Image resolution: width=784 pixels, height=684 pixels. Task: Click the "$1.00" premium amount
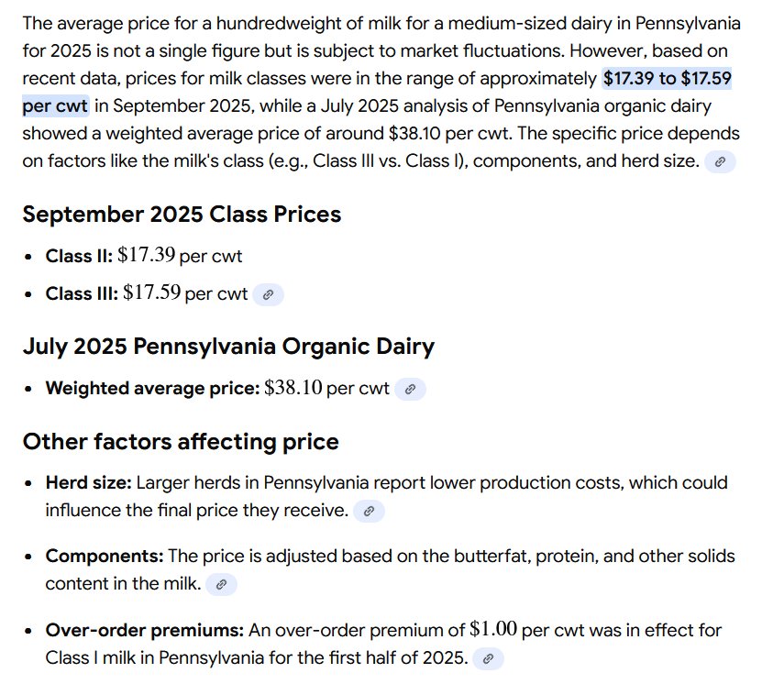[x=493, y=630]
